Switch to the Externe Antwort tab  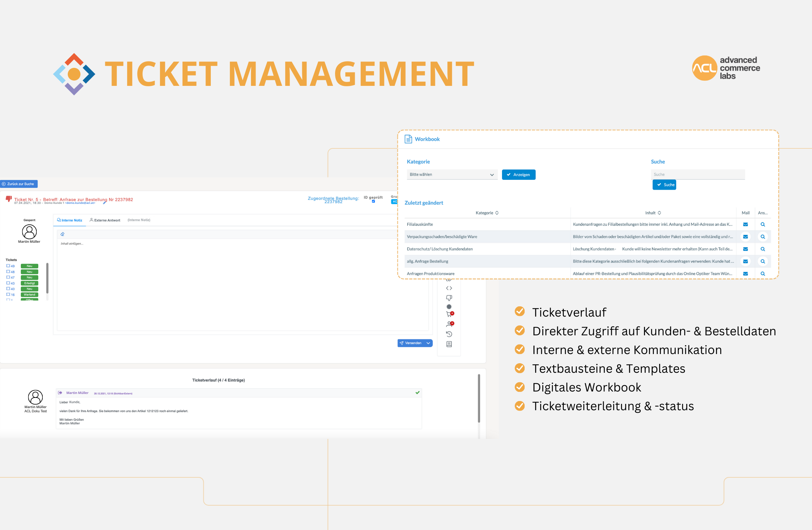click(105, 220)
